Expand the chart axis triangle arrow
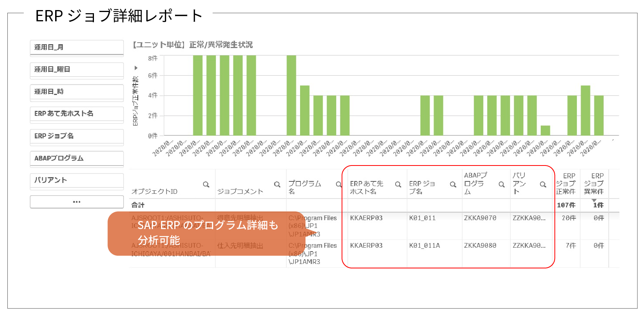The height and width of the screenshot is (319, 644). tap(136, 68)
